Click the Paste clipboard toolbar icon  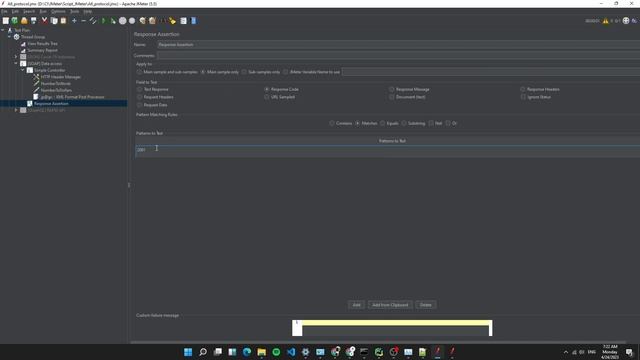pos(63,20)
